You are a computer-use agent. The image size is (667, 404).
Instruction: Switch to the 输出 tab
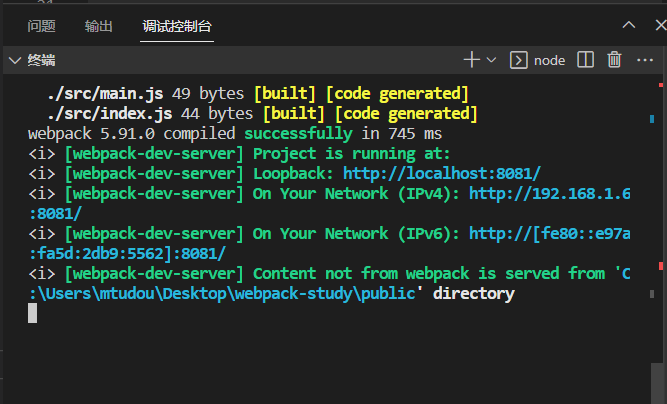tap(99, 26)
